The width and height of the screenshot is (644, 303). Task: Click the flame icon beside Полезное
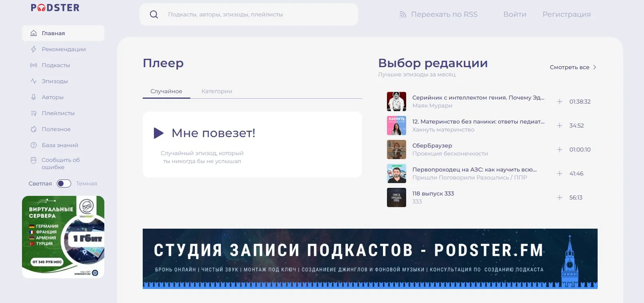34,129
